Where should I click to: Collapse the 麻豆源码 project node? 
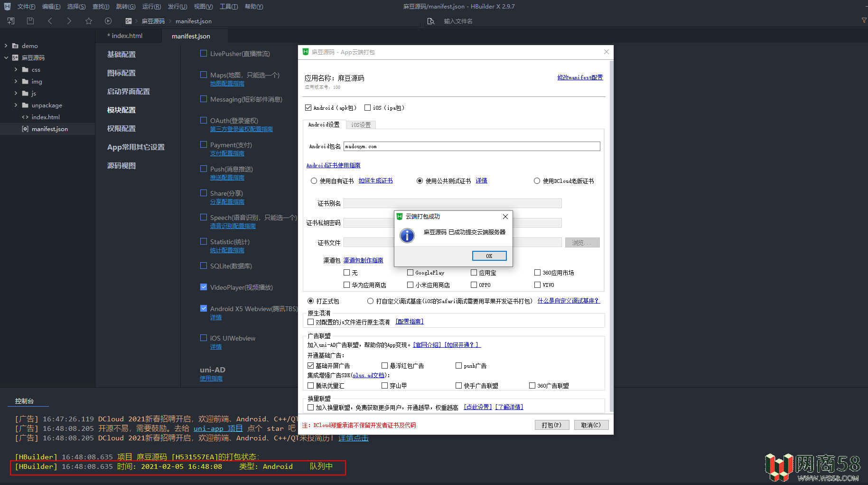point(6,57)
